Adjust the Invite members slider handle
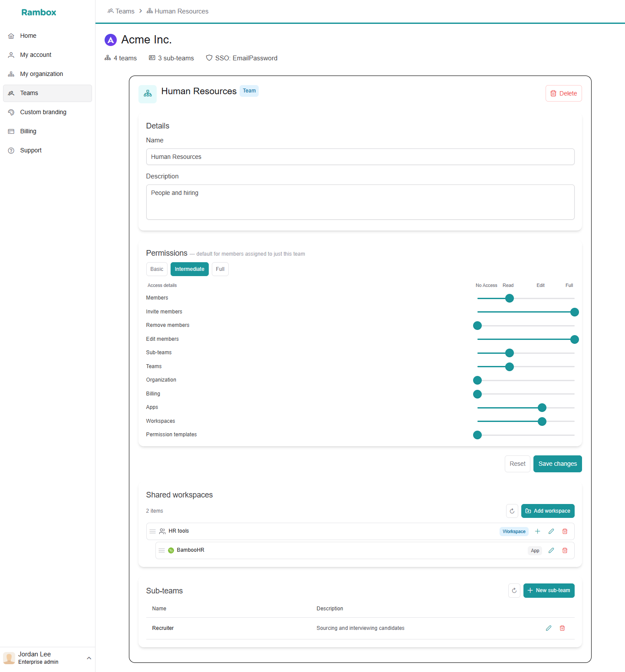Viewport: 625px width, 672px height. 575,312
